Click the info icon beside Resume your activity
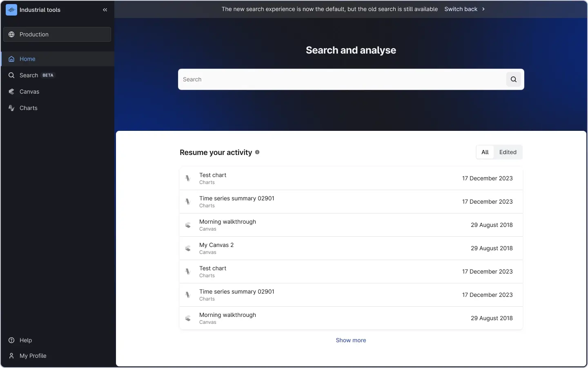The image size is (588, 368). tap(257, 152)
